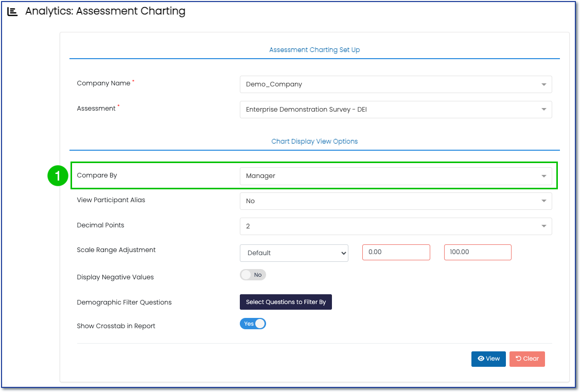Open the Compare By dropdown showing Manager
The image size is (580, 392).
click(x=395, y=176)
